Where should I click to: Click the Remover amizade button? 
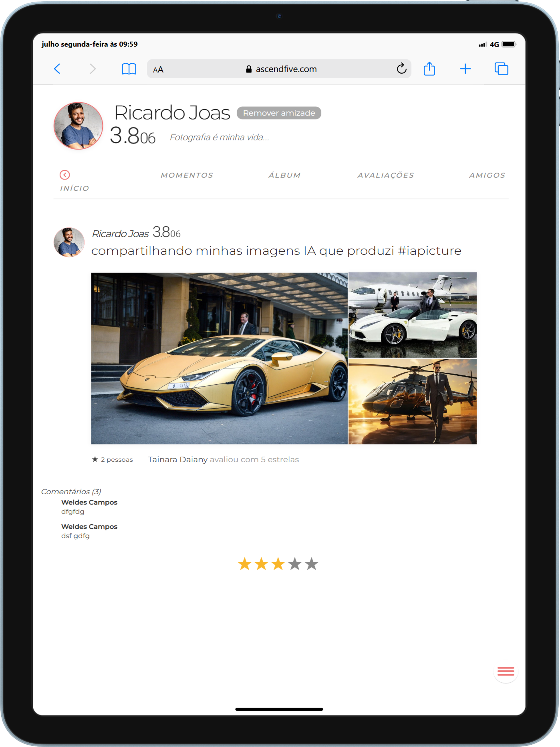pyautogui.click(x=279, y=113)
